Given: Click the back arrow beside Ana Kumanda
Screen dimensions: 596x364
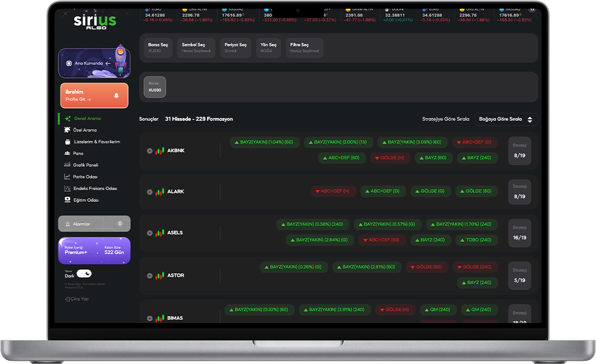Looking at the screenshot, I should [108, 63].
